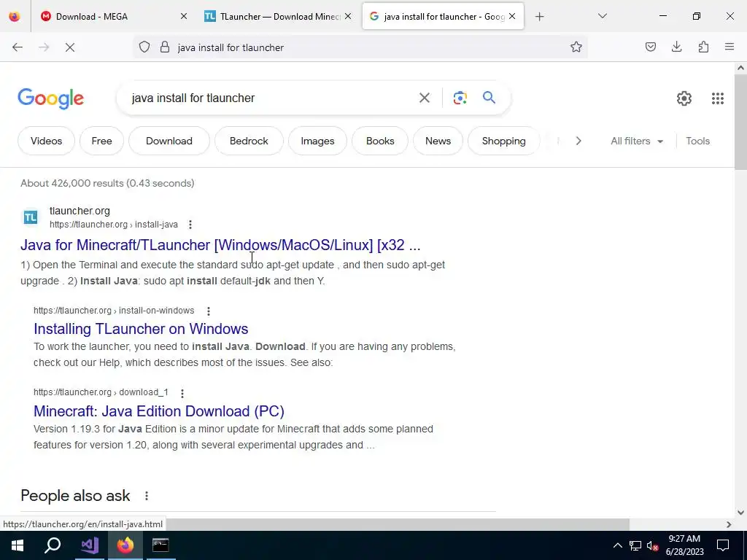Show hidden system tray icons
This screenshot has height=560, width=747.
click(x=617, y=545)
